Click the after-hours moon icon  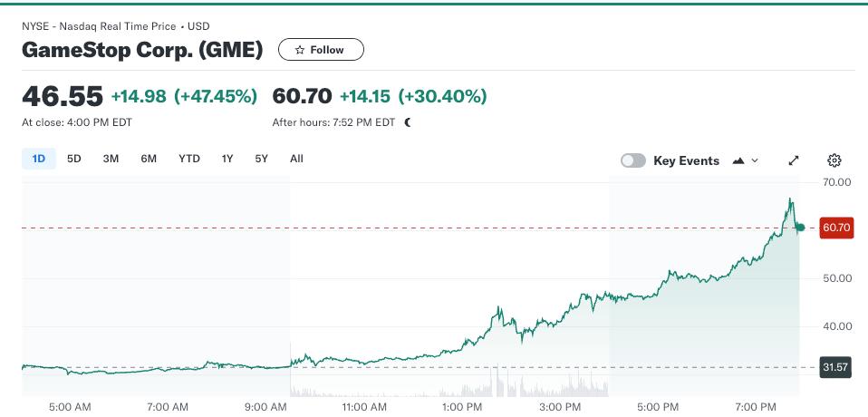coord(408,122)
